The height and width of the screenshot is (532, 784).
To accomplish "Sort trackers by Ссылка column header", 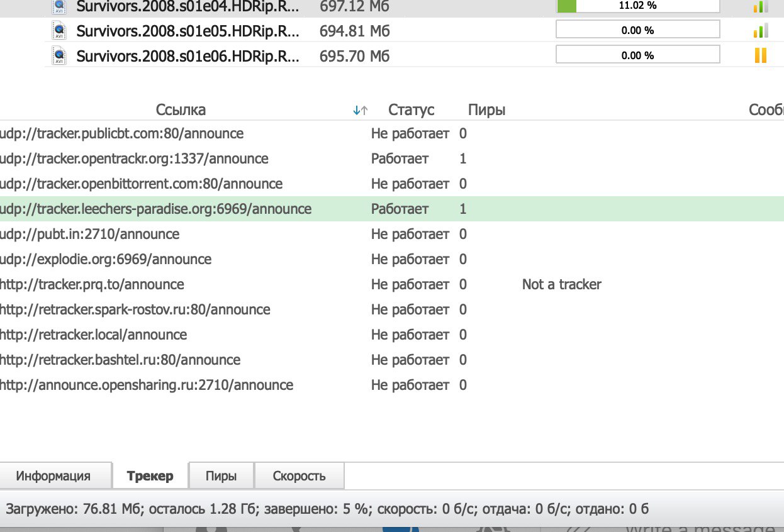I will point(181,110).
